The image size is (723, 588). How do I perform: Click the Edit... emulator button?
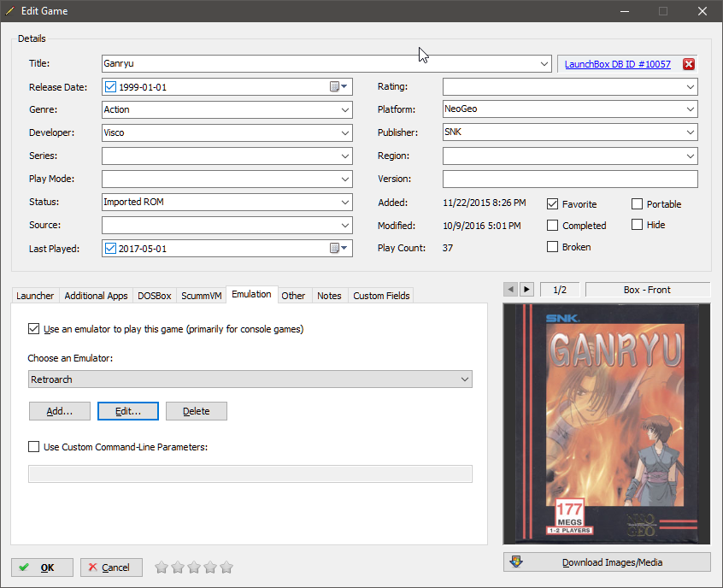pos(127,411)
